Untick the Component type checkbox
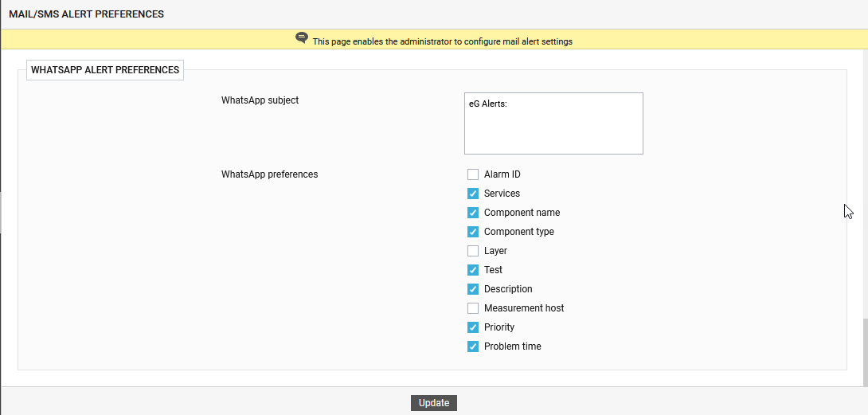The image size is (868, 415). pyautogui.click(x=473, y=232)
